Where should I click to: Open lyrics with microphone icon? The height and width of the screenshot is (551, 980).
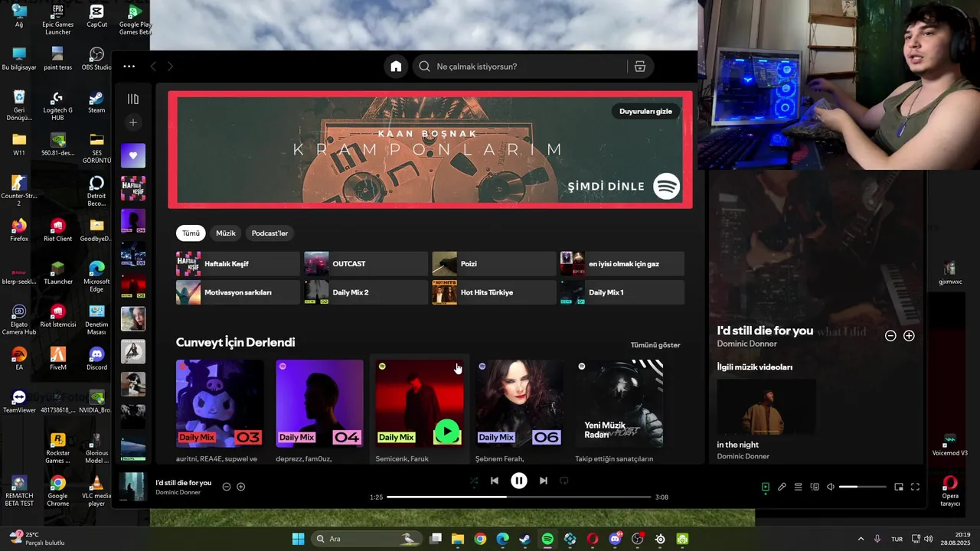click(782, 487)
